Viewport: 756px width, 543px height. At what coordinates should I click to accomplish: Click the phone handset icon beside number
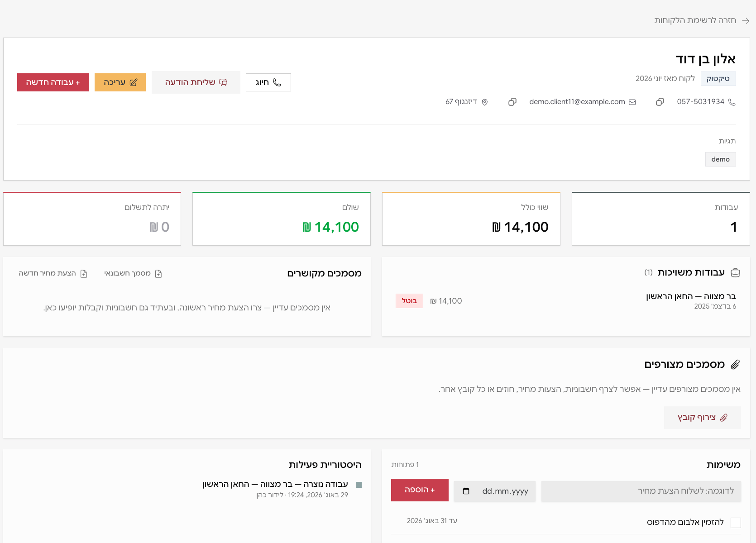tap(732, 102)
